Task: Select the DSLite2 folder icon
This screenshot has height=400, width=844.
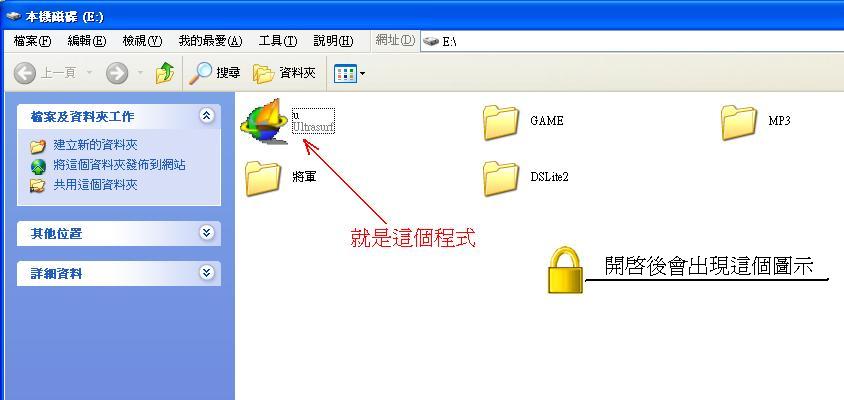Action: (501, 178)
